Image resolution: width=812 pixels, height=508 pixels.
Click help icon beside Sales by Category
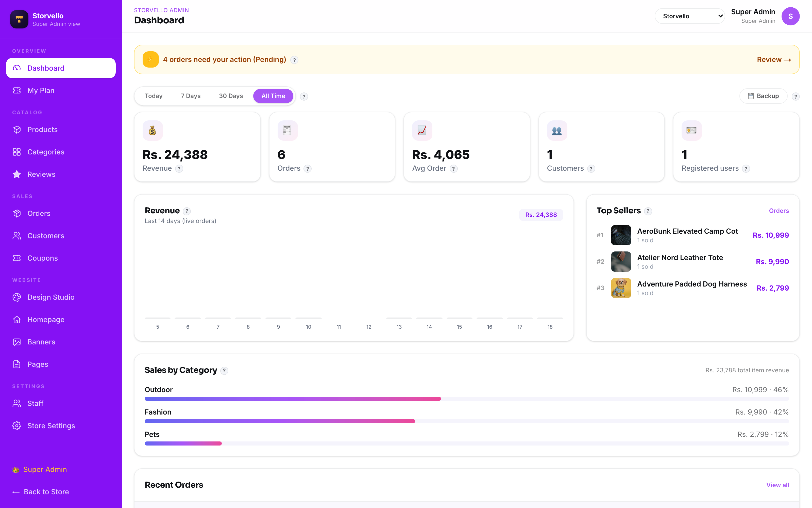224,371
